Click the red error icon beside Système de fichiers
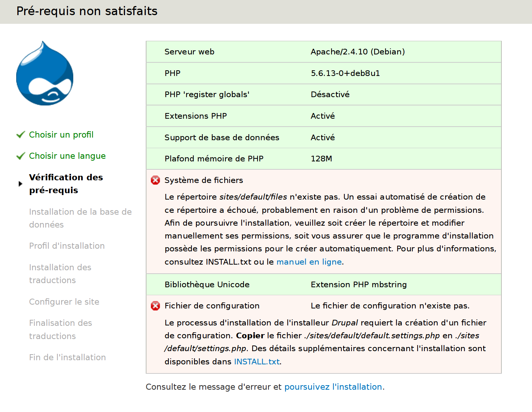This screenshot has height=412, width=532. [x=155, y=180]
